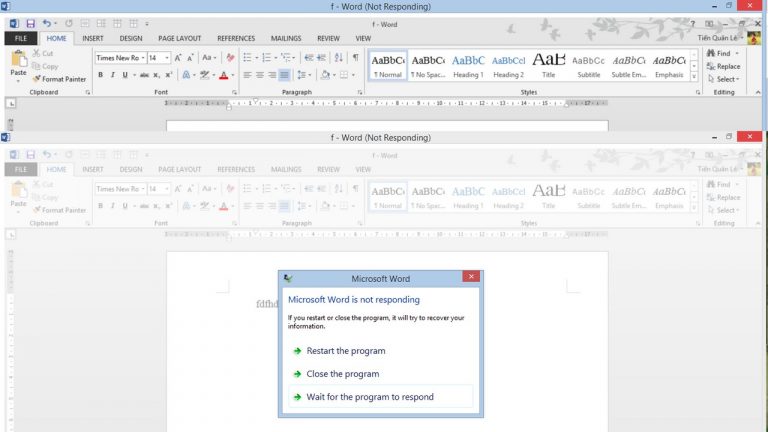
Task: Close the Microsoft Word not responding dialog
Action: click(x=471, y=277)
